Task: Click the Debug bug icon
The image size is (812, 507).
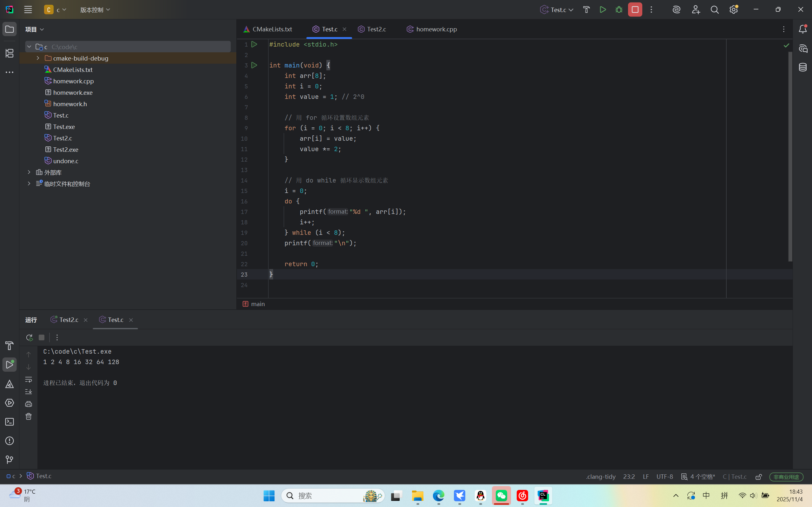Action: [x=619, y=10]
